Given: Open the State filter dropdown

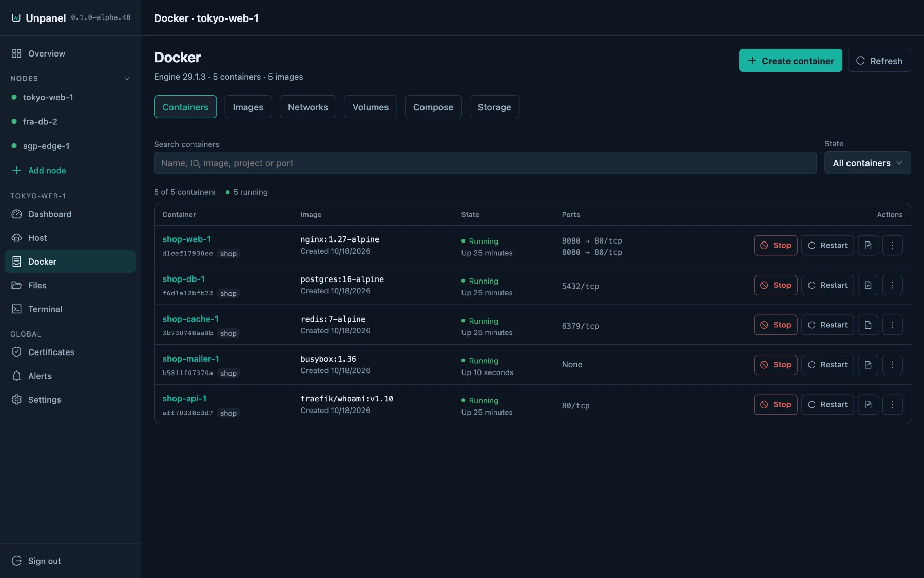Looking at the screenshot, I should [868, 163].
